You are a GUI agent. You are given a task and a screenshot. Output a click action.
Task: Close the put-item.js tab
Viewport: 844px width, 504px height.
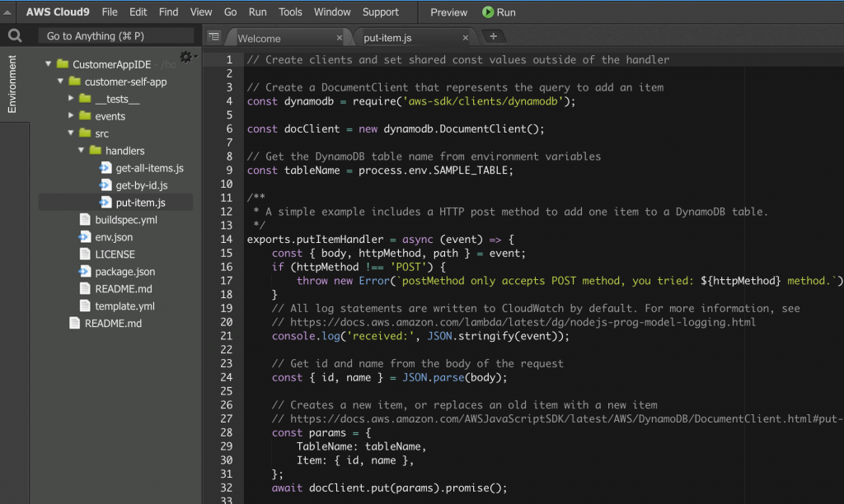pyautogui.click(x=467, y=38)
